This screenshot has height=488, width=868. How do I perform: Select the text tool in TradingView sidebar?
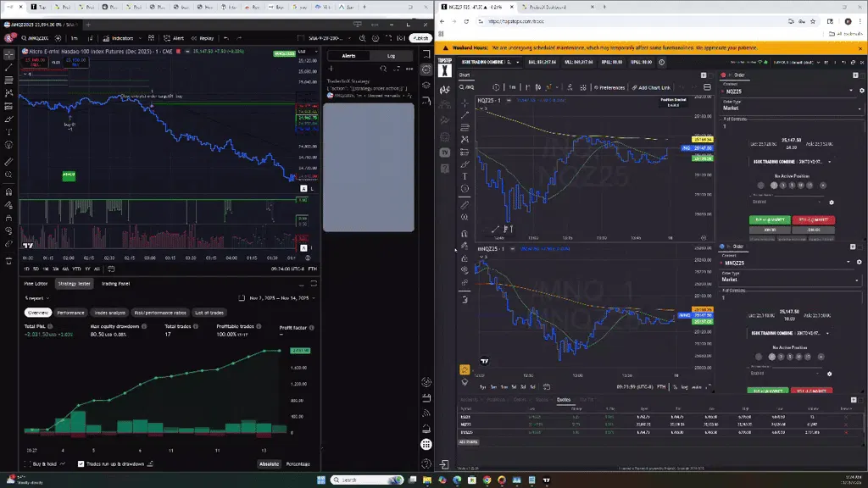click(x=8, y=132)
